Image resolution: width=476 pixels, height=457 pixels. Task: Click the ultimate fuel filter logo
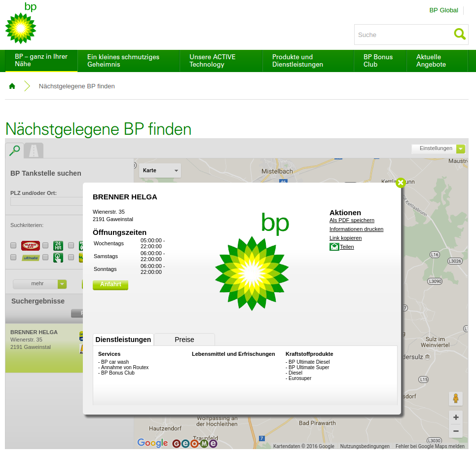point(31,258)
